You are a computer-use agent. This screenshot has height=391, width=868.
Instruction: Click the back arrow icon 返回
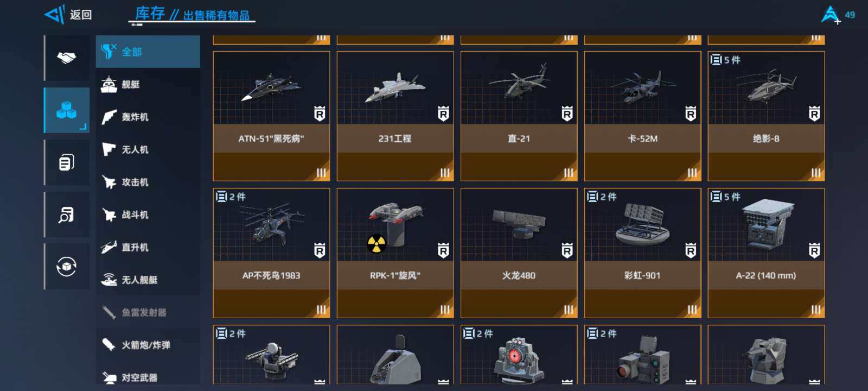pyautogui.click(x=54, y=15)
